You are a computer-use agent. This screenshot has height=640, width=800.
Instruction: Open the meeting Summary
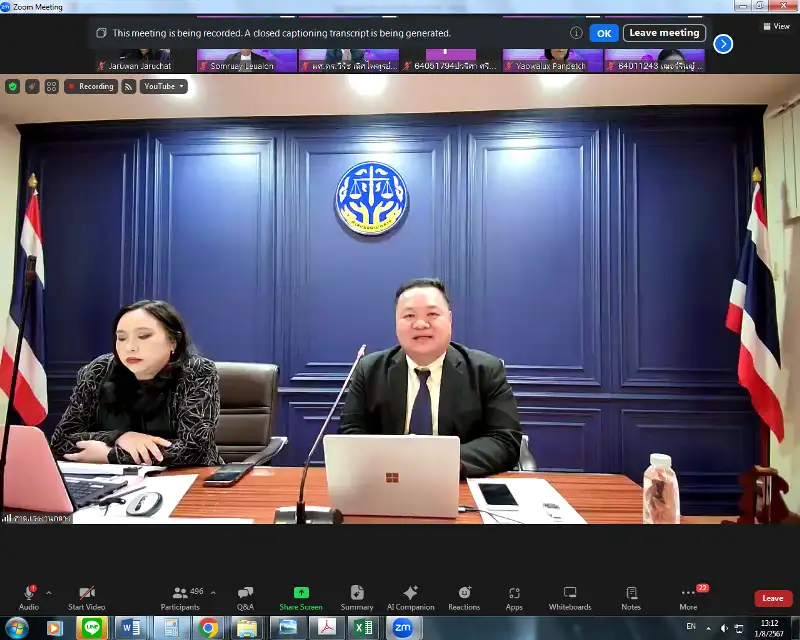click(357, 595)
